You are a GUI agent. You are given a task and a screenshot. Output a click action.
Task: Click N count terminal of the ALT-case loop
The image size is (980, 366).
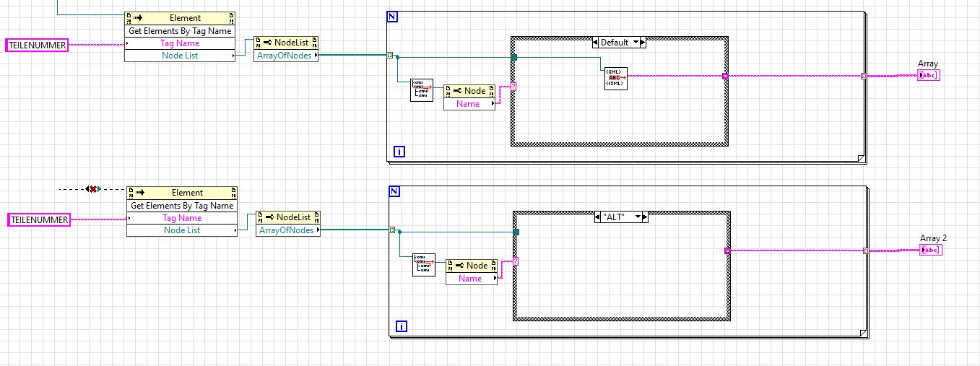click(394, 191)
